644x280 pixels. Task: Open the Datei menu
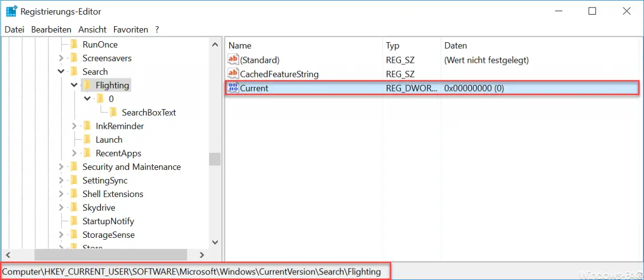tap(15, 30)
